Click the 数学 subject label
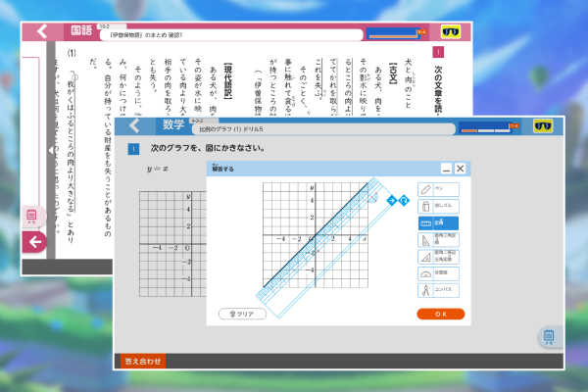This screenshot has height=392, width=588. [173, 124]
